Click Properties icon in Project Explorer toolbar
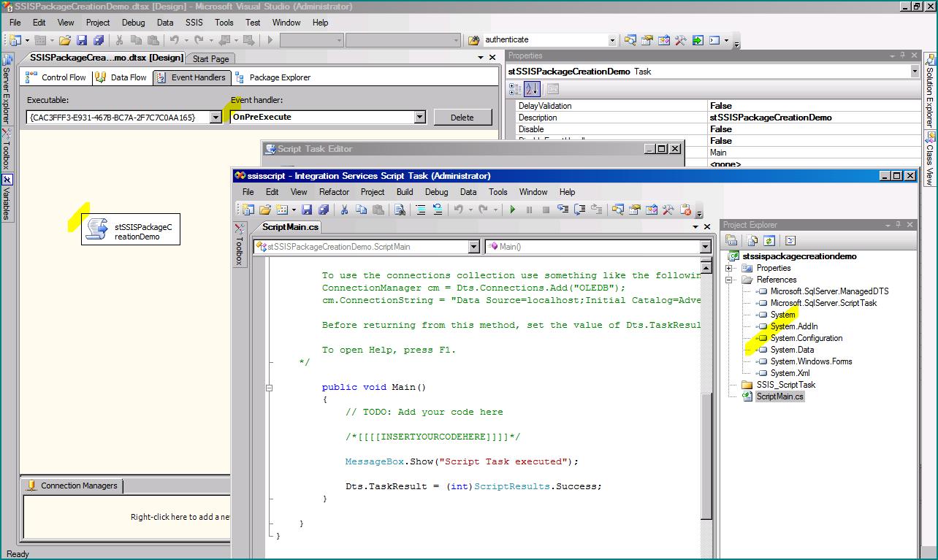Screen dimensions: 938x560 [731, 240]
